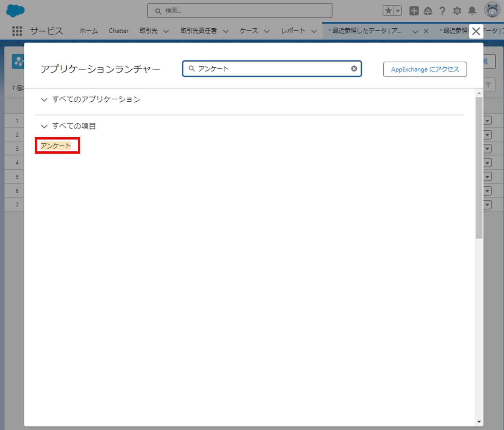Open the レポート tab dropdown arrow
The width and height of the screenshot is (504, 430).
pos(314,31)
